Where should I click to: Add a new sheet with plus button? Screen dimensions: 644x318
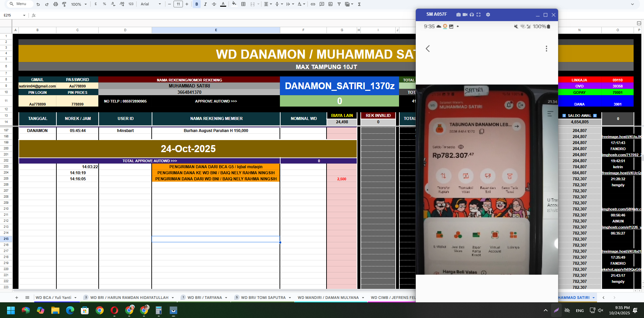(16, 298)
